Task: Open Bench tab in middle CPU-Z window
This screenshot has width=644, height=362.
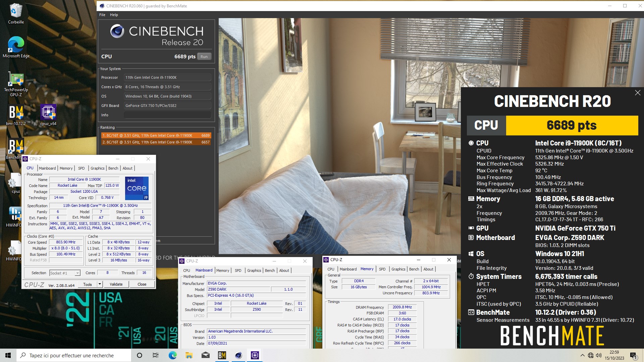Action: coord(270,270)
